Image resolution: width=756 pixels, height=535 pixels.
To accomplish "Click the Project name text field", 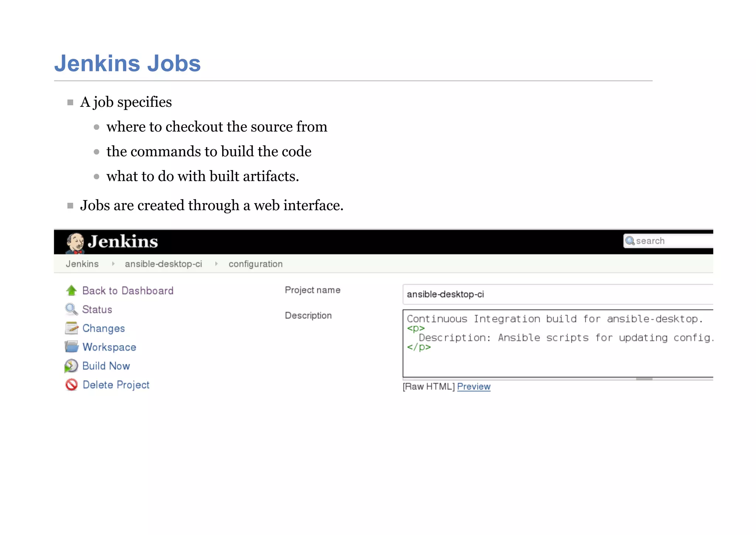I will pyautogui.click(x=558, y=294).
